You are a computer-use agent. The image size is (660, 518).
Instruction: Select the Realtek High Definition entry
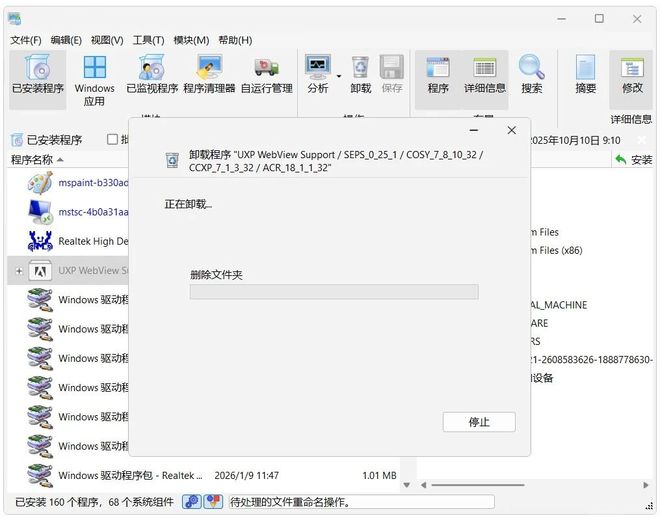93,241
